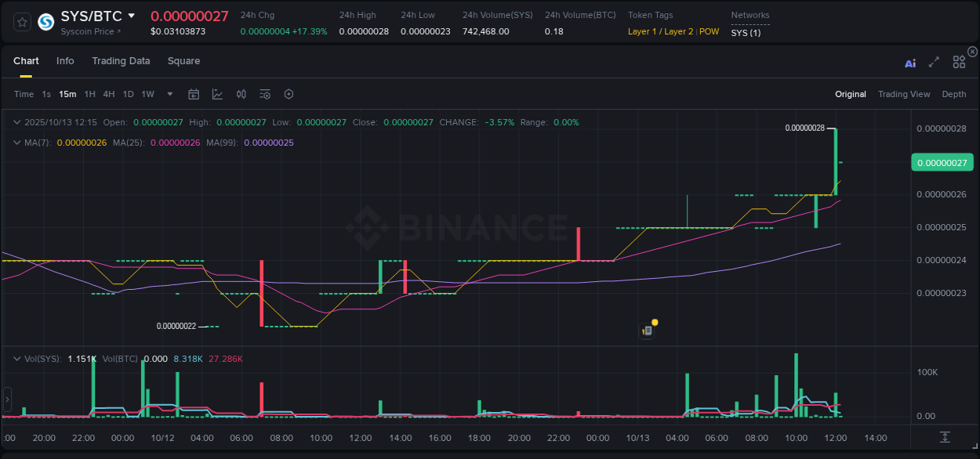This screenshot has width=980, height=459.
Task: Open the Layer 1 token tag link
Action: pos(644,32)
